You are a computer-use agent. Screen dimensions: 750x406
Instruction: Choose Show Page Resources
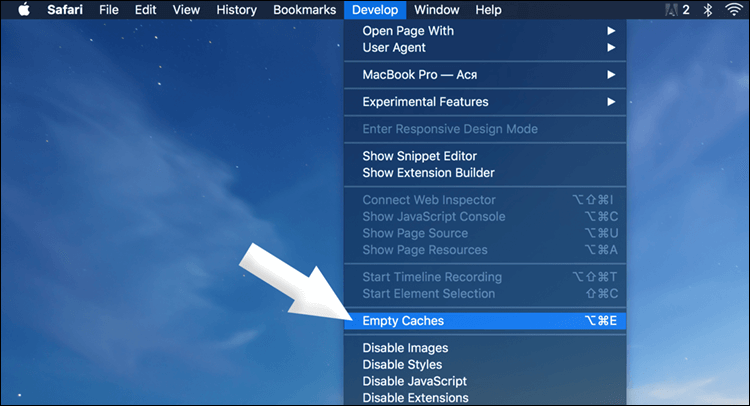tap(485, 250)
